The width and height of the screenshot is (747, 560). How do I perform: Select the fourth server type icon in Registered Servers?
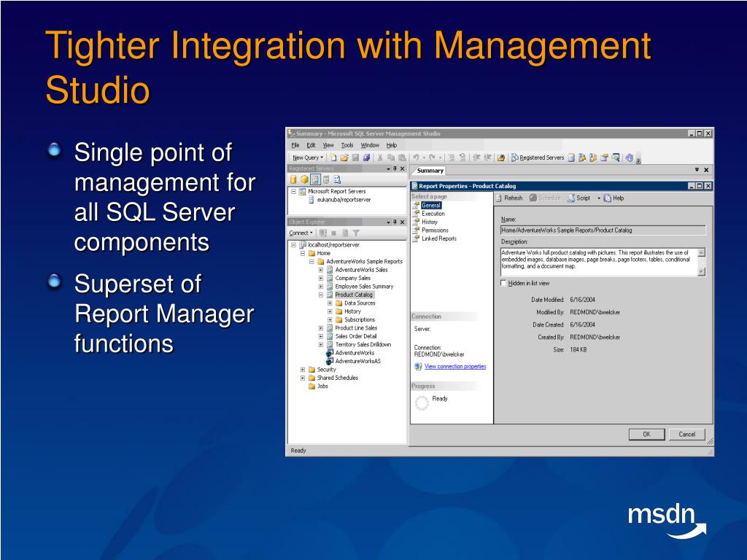[x=326, y=179]
